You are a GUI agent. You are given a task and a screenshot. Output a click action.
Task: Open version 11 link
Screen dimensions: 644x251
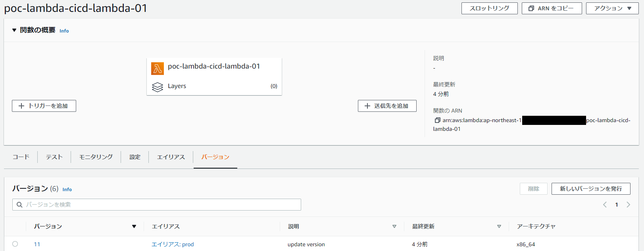tap(37, 244)
